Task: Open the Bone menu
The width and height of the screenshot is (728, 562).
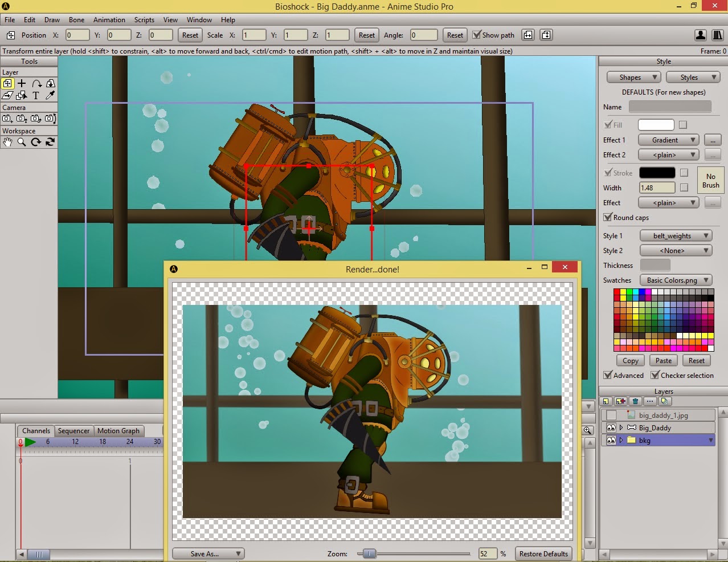Action: 76,19
